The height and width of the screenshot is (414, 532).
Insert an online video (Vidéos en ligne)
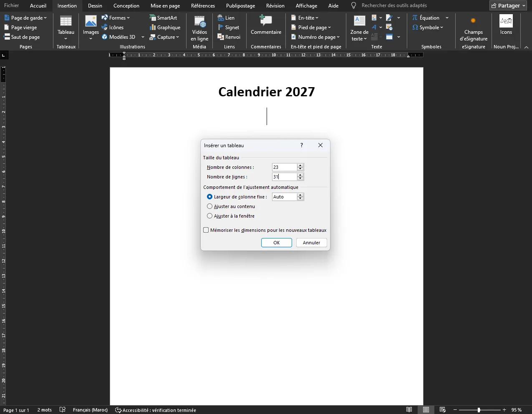199,28
